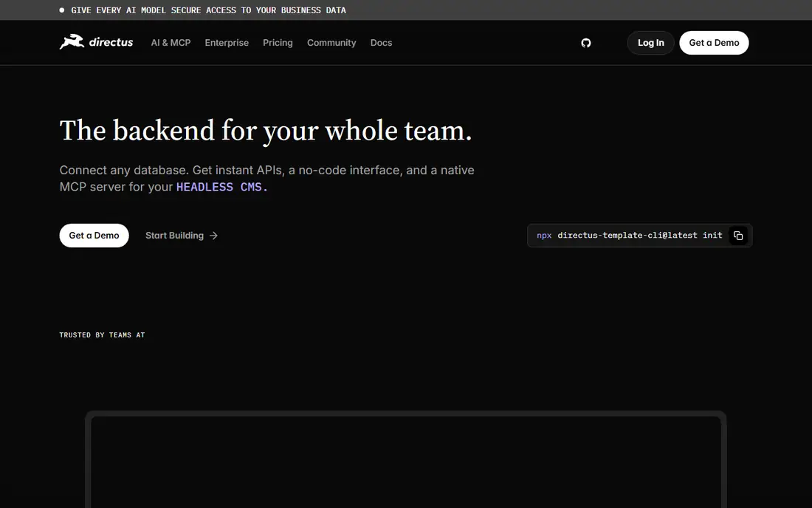Open the GitHub icon link
This screenshot has height=508, width=812.
point(585,43)
